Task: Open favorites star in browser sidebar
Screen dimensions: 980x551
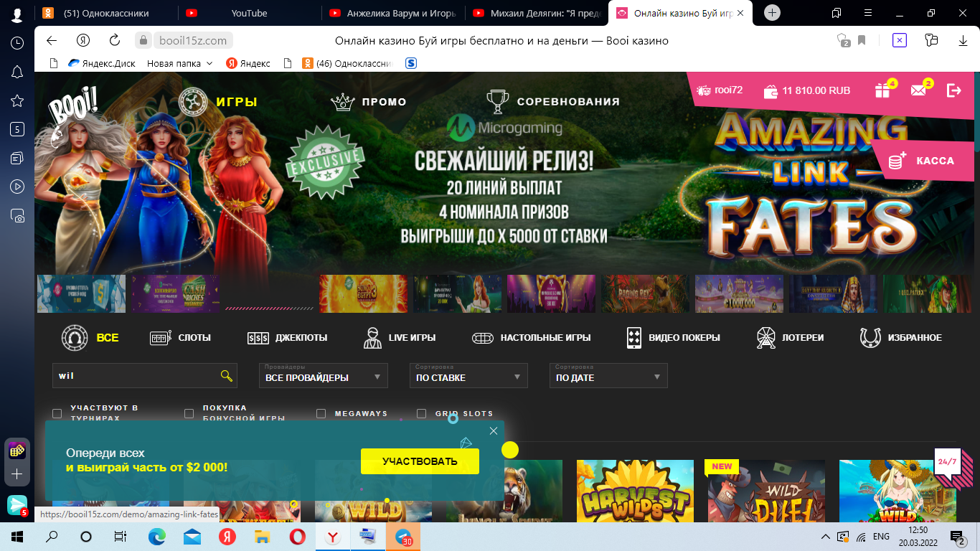Action: 17,101
